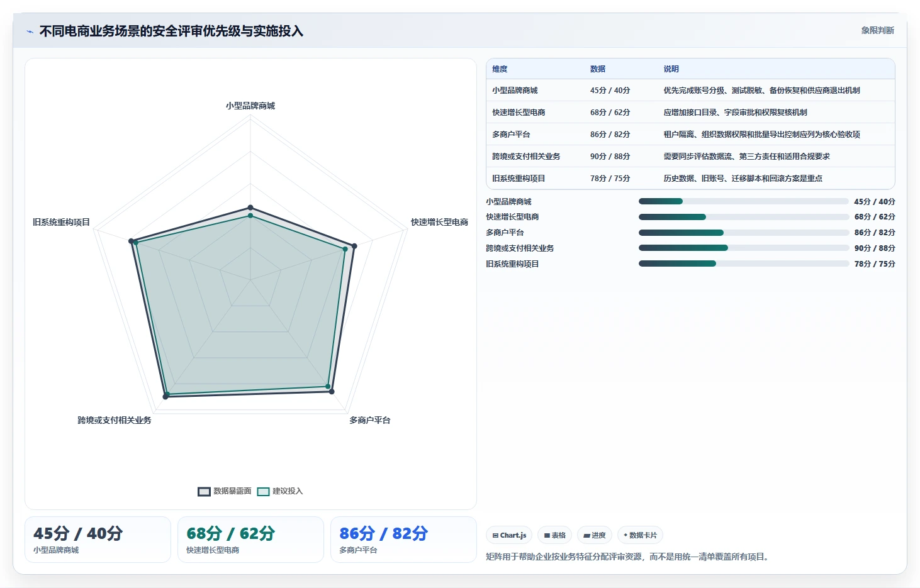
Task: Click 86分 / 82分 value beside progress bar
Action: pyautogui.click(x=875, y=233)
